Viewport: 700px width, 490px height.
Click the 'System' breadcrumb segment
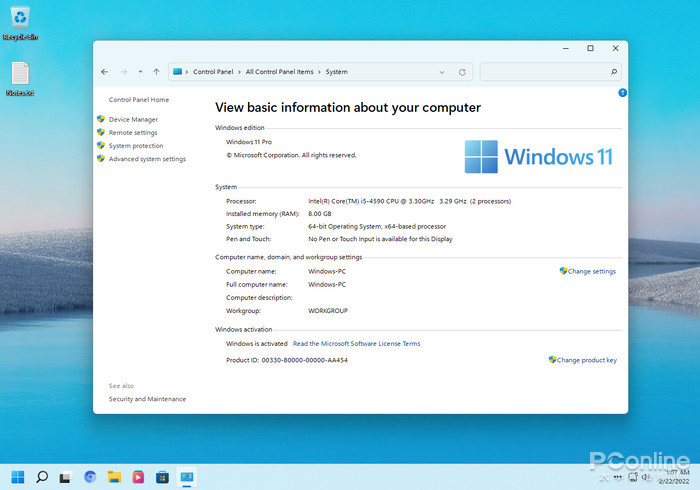coord(337,72)
